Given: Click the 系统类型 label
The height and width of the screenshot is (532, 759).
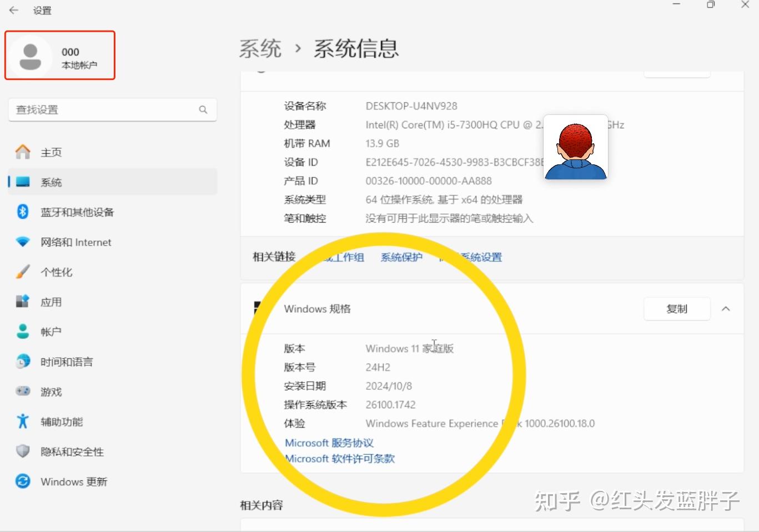Looking at the screenshot, I should tap(305, 200).
